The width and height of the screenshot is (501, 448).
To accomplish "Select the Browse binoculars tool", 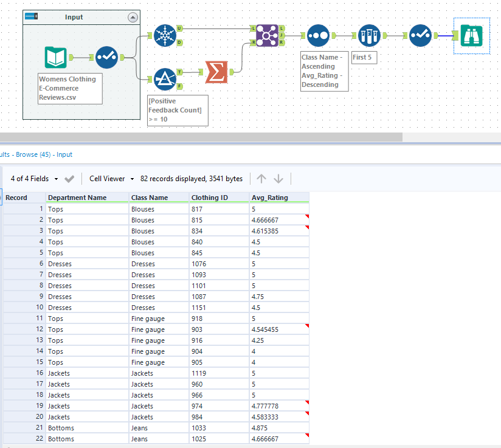I will 471,35.
